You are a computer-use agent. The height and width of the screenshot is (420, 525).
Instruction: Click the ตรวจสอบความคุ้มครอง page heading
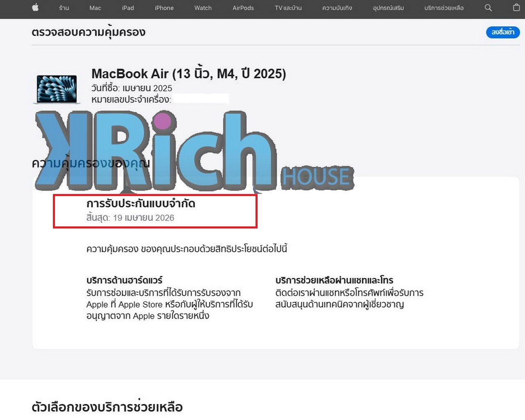(89, 32)
